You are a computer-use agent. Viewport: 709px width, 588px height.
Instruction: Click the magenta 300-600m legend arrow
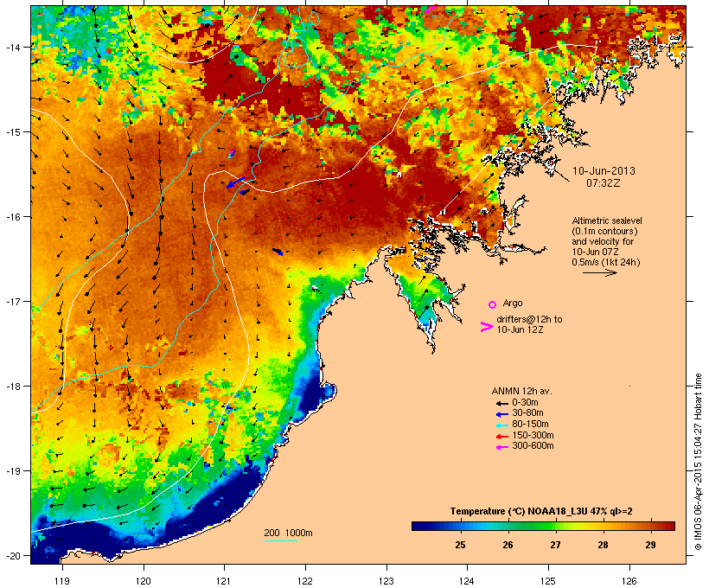point(501,447)
